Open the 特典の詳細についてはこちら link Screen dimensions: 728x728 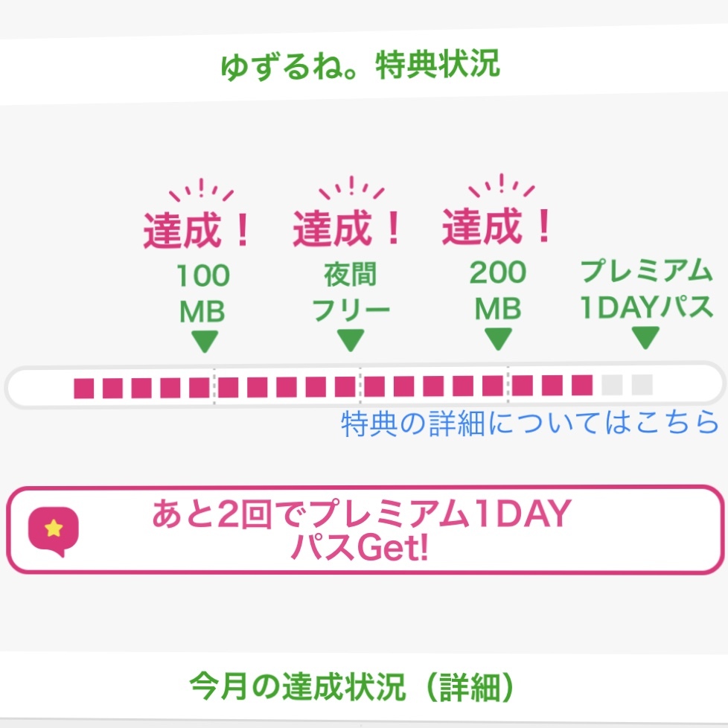[x=530, y=424]
